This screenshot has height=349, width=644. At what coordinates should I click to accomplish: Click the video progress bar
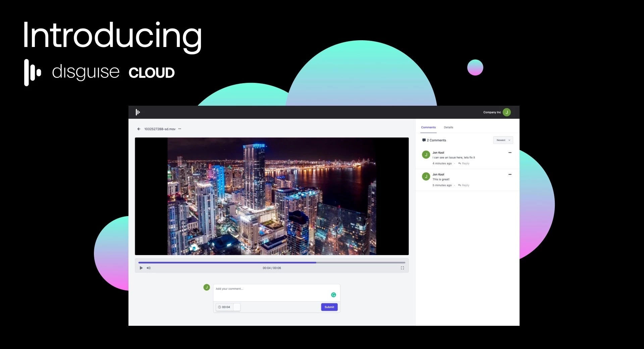(272, 262)
